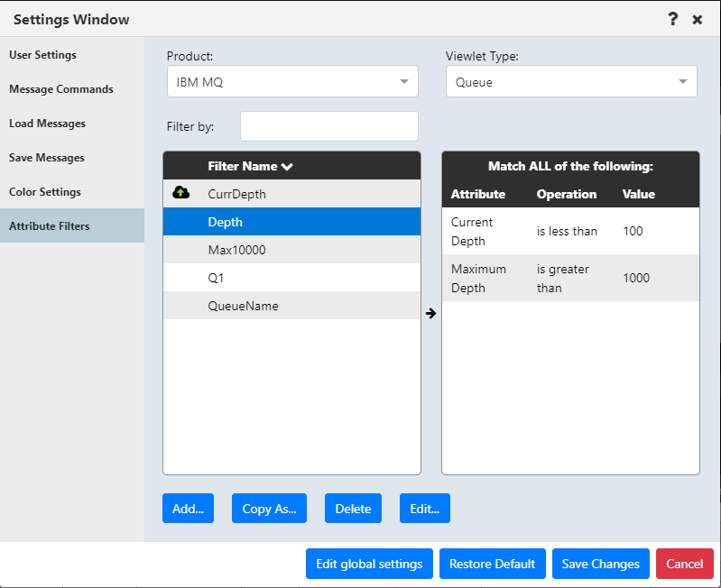
Task: Toggle sort order with the Filter Name chevron
Action: (x=287, y=166)
